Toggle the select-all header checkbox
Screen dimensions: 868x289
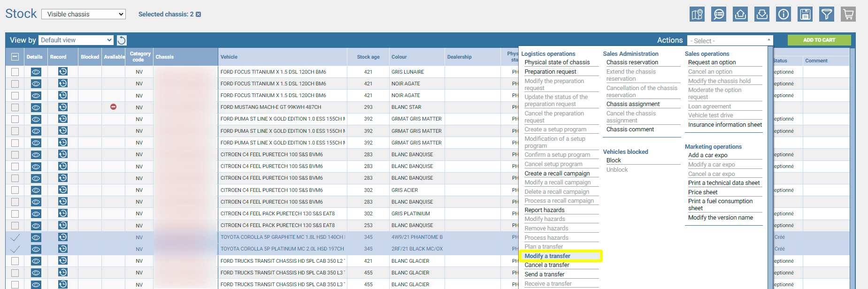click(15, 57)
